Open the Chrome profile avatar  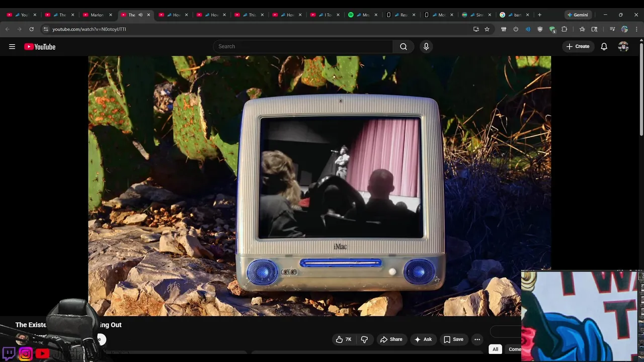tap(624, 29)
